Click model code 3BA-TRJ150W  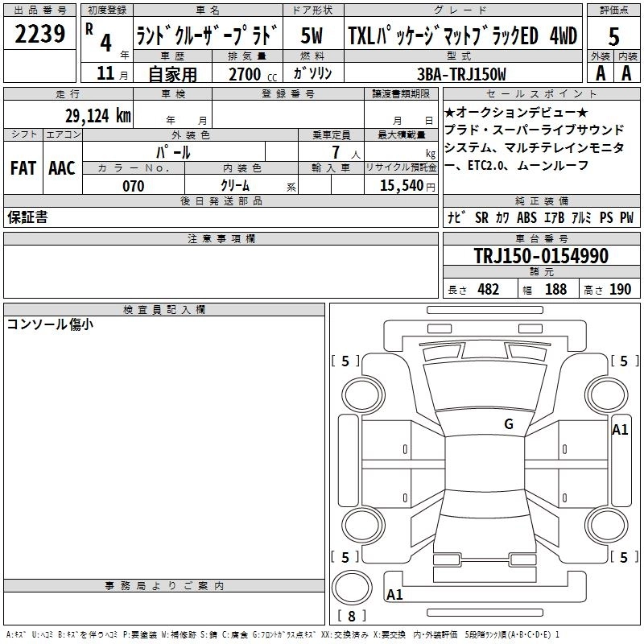point(461,74)
